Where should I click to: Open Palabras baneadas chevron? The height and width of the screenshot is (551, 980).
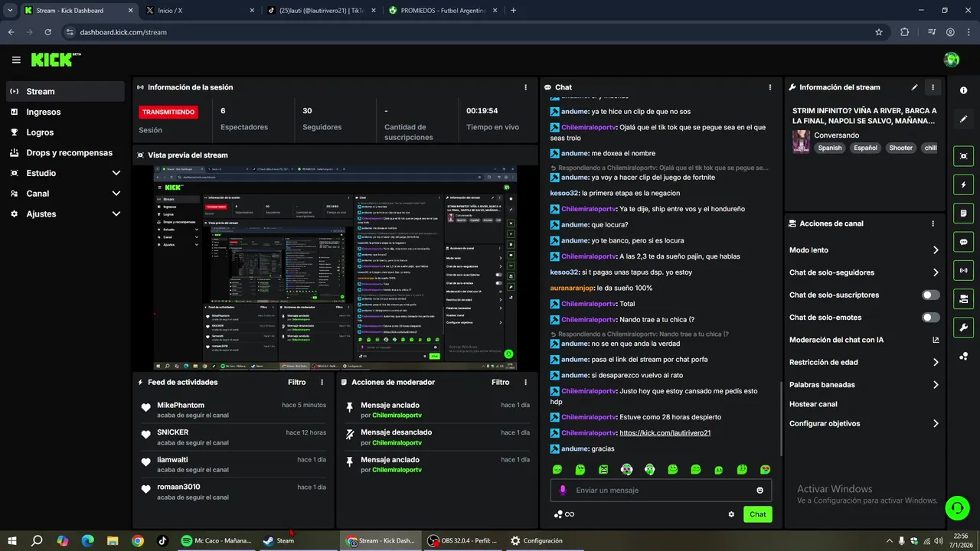(x=936, y=385)
